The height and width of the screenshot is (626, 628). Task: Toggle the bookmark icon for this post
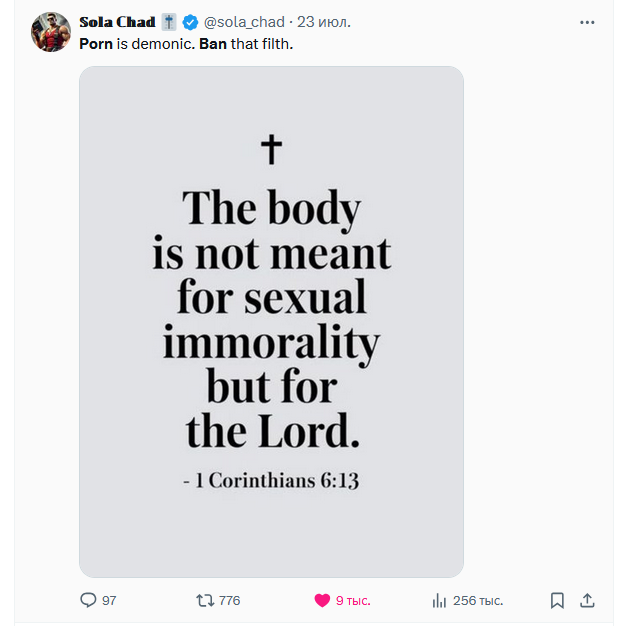pyautogui.click(x=557, y=600)
